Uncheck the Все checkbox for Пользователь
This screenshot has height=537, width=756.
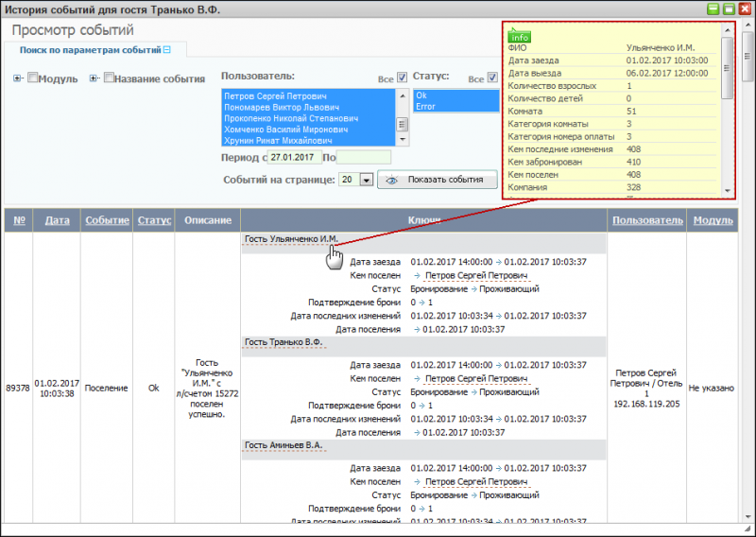click(402, 78)
